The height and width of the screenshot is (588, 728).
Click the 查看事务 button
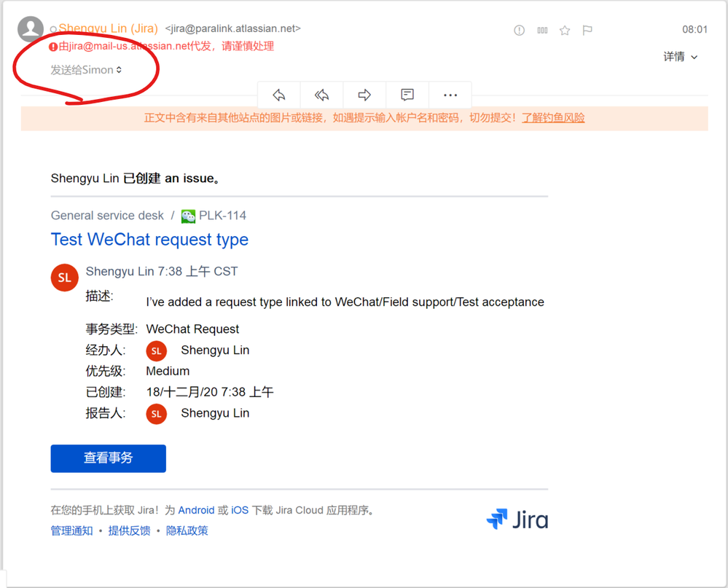108,458
